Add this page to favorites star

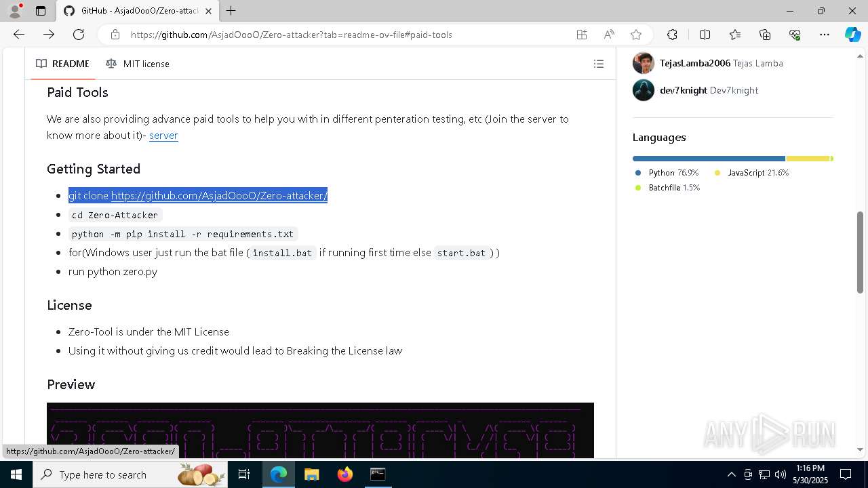(636, 35)
